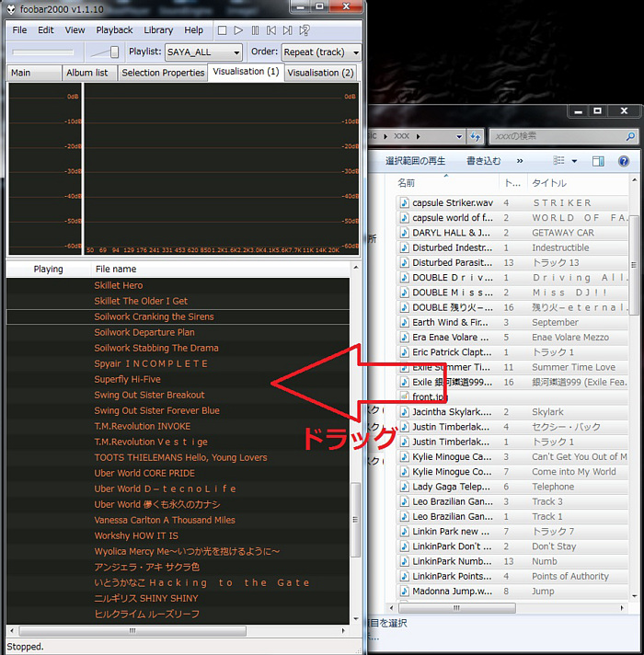Sort by the タイトル column header in Explorer
The image size is (644, 655).
click(x=578, y=183)
